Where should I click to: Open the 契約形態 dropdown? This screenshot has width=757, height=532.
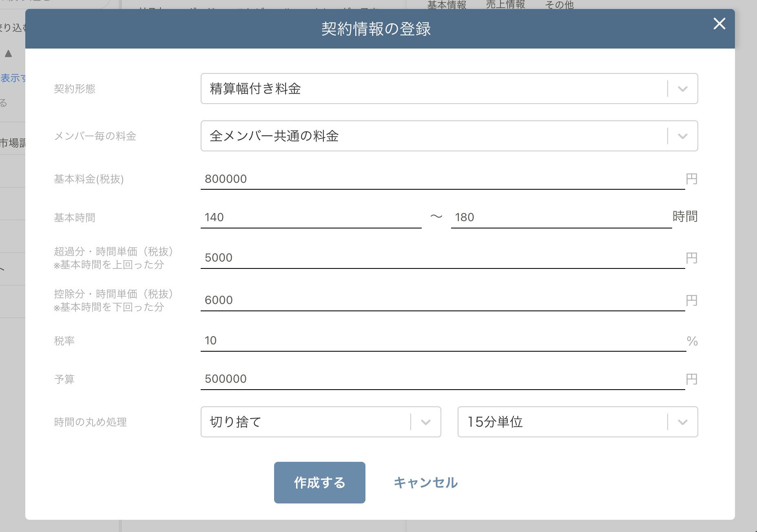click(x=433, y=89)
